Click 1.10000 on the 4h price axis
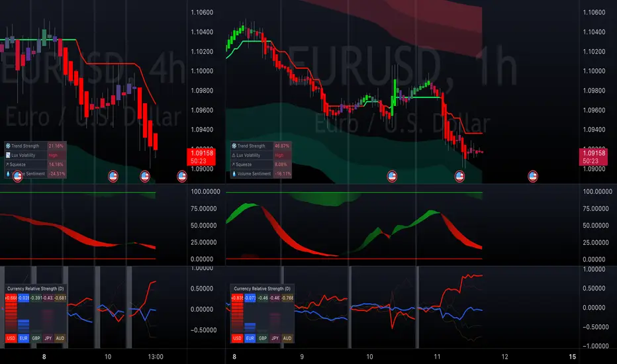 coord(202,71)
